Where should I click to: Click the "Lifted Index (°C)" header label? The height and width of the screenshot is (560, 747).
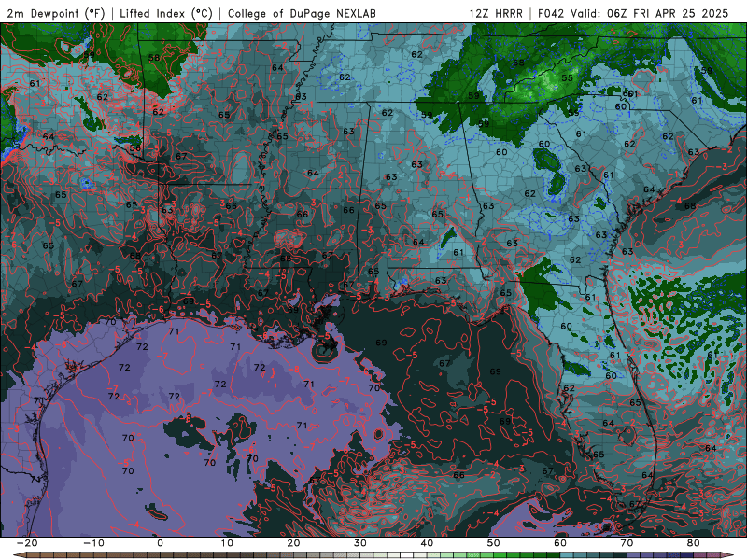pyautogui.click(x=166, y=13)
